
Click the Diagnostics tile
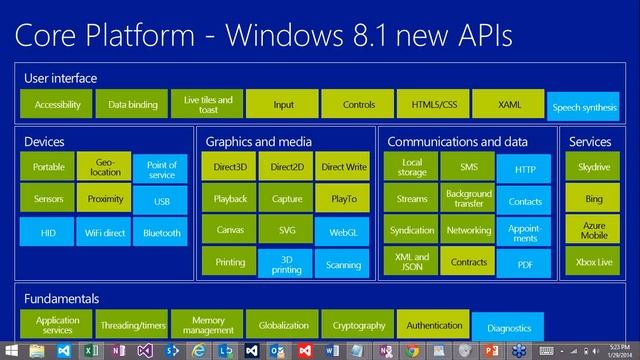point(508,327)
